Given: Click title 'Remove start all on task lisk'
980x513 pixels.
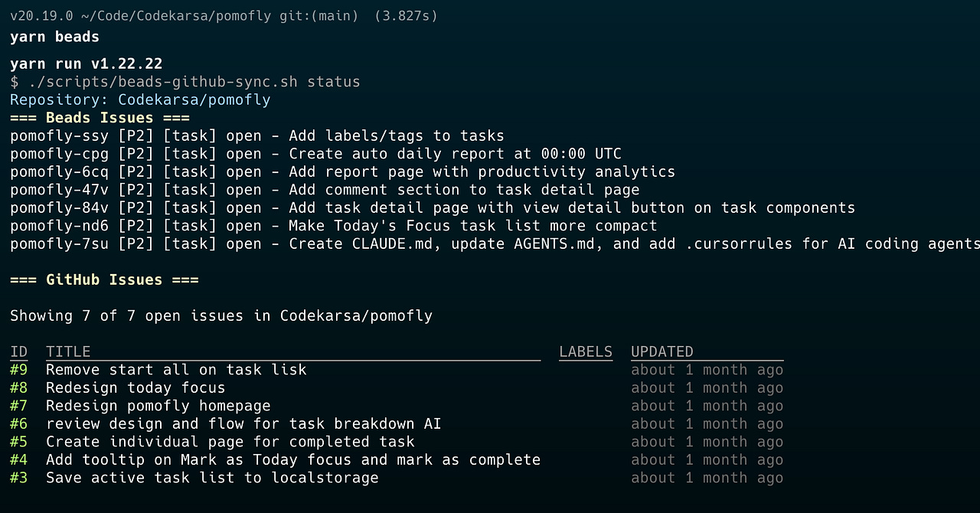Looking at the screenshot, I should click(176, 370).
